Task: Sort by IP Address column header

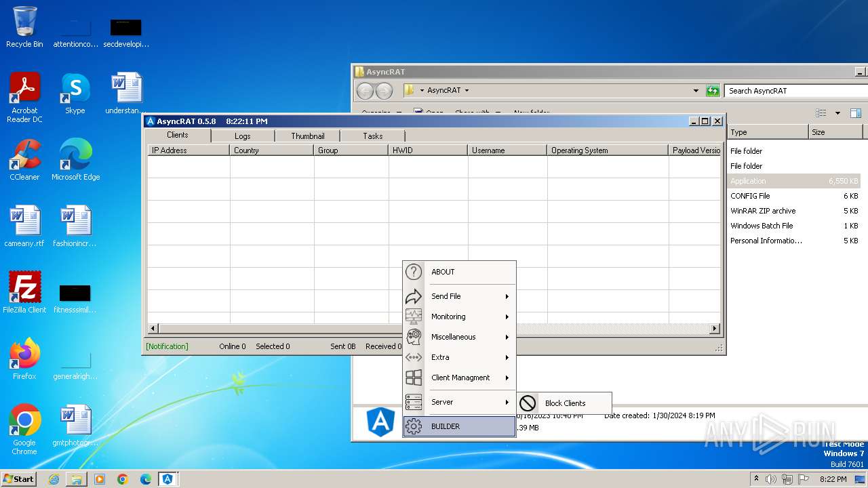Action: (189, 150)
